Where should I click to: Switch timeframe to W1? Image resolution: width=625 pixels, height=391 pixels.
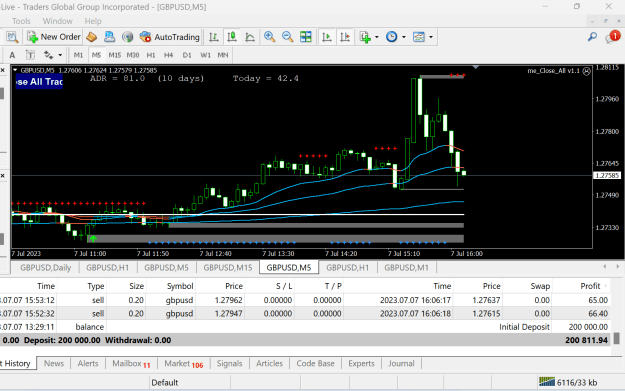tap(205, 55)
